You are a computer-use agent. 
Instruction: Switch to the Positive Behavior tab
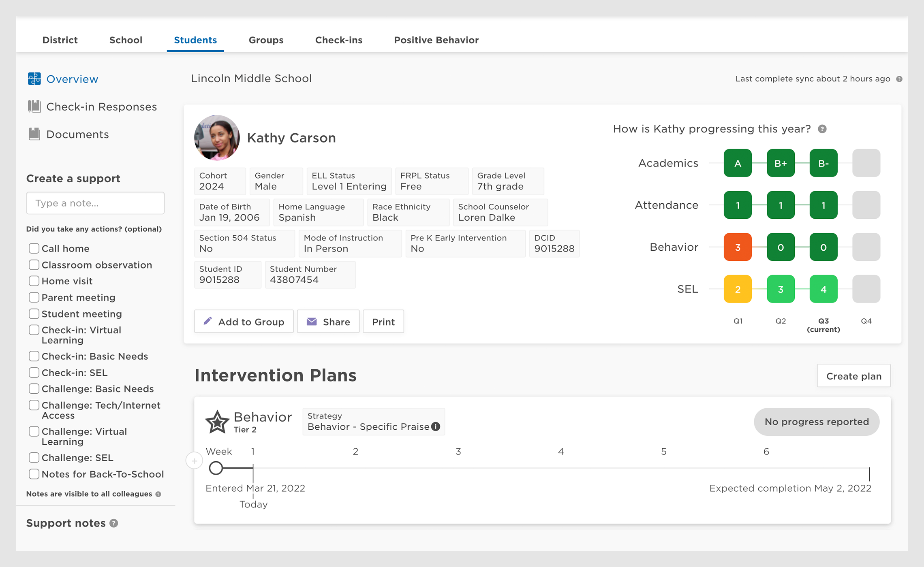pyautogui.click(x=436, y=40)
